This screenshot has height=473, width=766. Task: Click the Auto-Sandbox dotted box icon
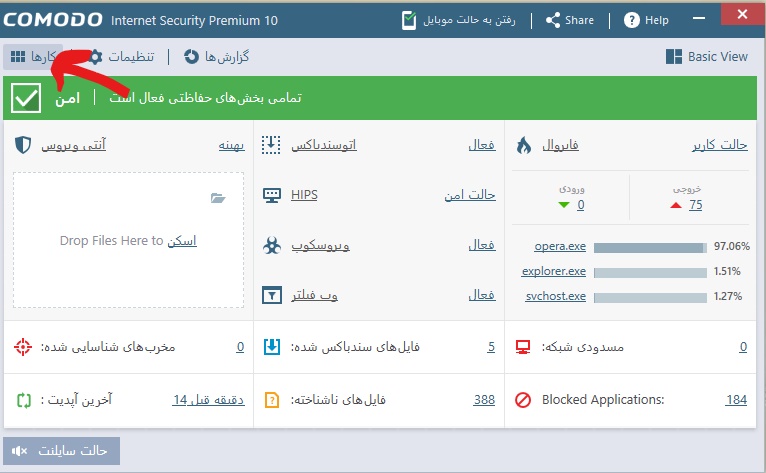[x=271, y=145]
